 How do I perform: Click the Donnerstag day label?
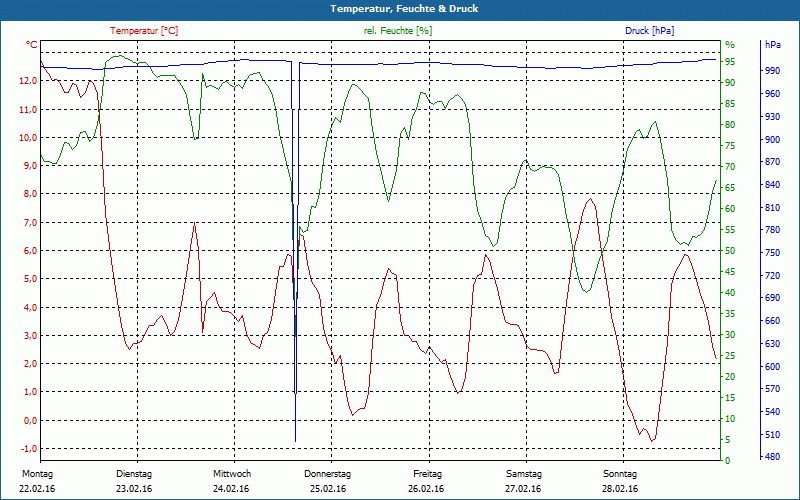pyautogui.click(x=328, y=474)
